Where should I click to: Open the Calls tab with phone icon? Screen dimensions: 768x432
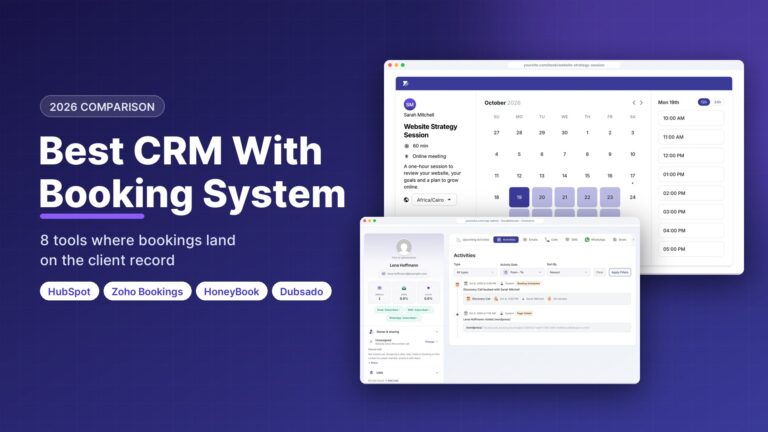click(552, 240)
